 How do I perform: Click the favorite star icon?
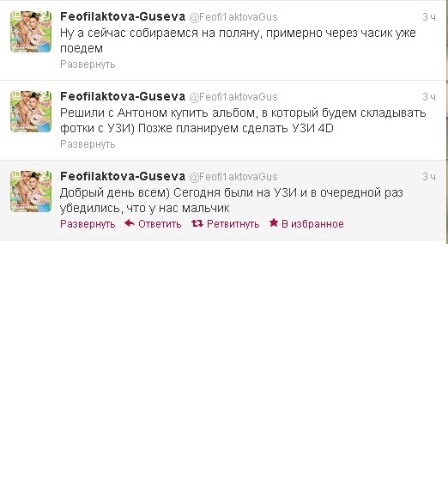tap(274, 222)
